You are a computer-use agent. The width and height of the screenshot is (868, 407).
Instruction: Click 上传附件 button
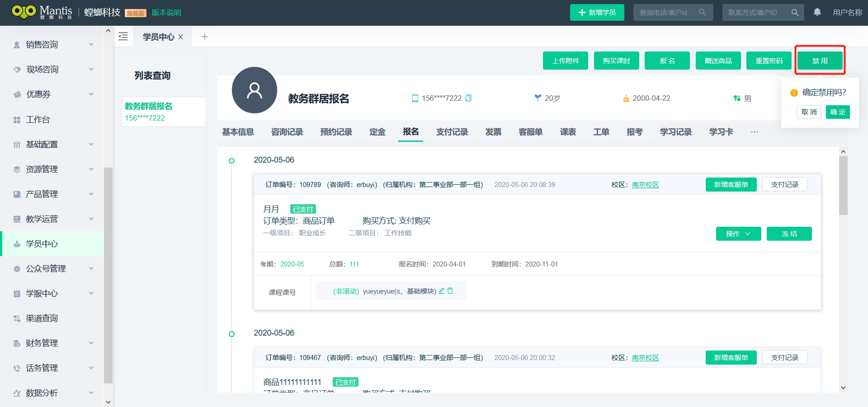click(x=566, y=61)
